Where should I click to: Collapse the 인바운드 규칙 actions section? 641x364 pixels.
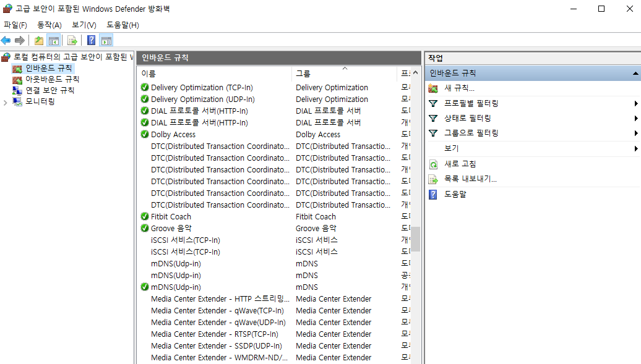pos(635,74)
